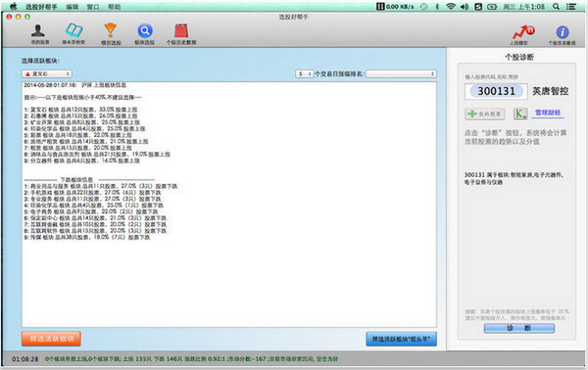Click the line '5: 彩票 板块 总共18只股票'
The image size is (588, 370).
click(x=78, y=135)
